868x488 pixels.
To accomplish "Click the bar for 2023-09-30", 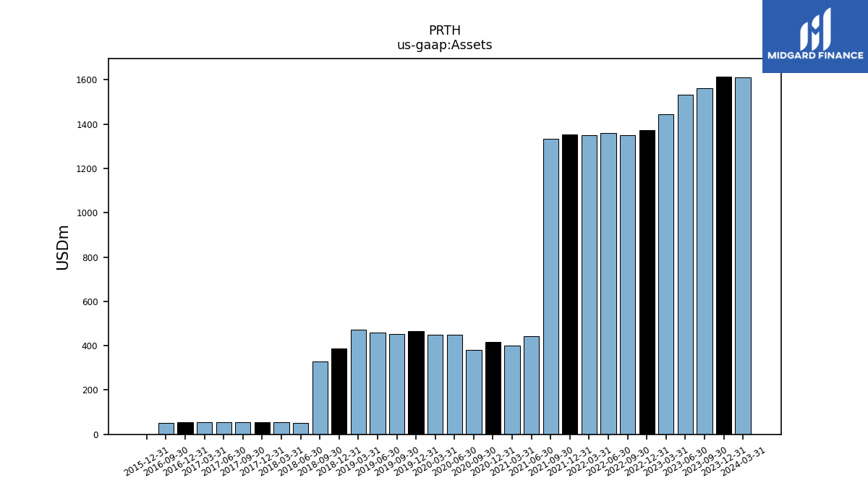I will [705, 261].
